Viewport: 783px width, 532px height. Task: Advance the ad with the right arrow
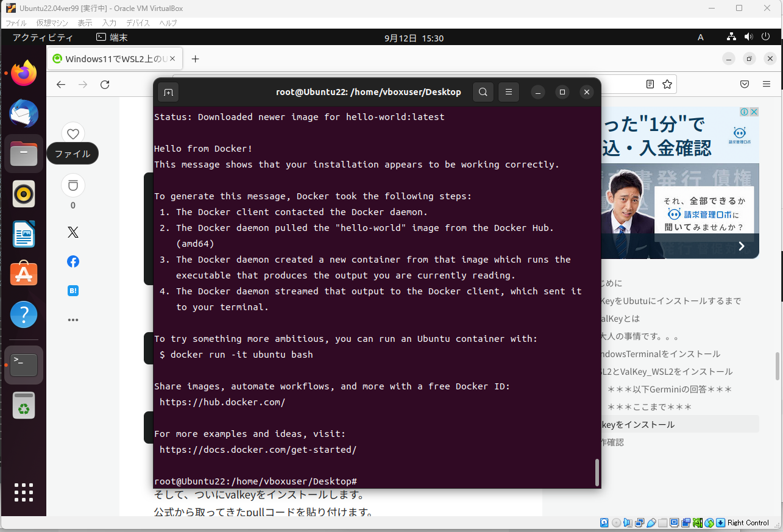pyautogui.click(x=742, y=246)
